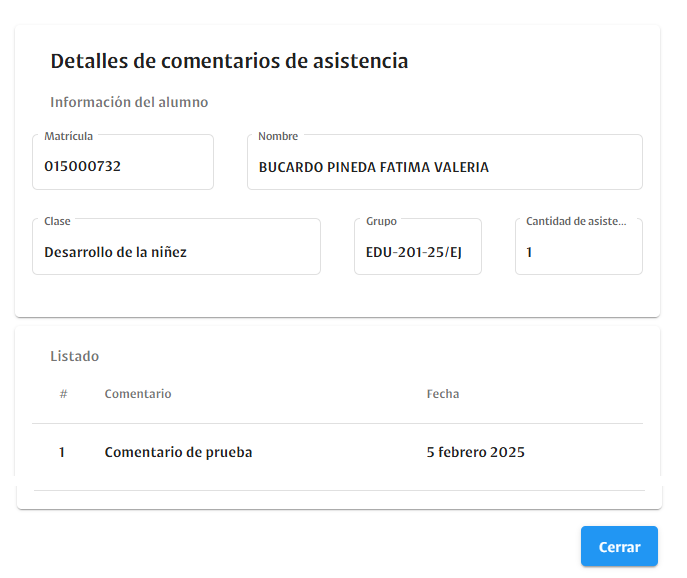Click the date 5 febrero 2025
The image size is (687, 578).
(x=475, y=452)
